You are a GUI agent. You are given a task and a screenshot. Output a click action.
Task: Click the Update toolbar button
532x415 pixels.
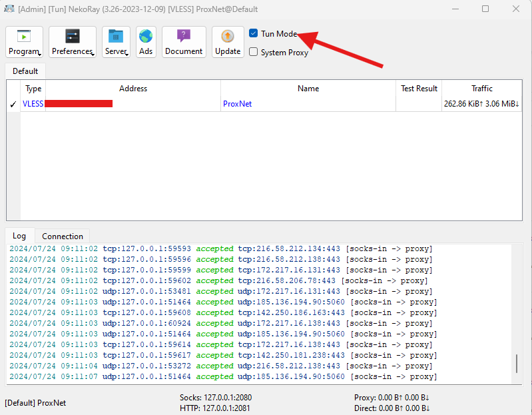point(228,42)
